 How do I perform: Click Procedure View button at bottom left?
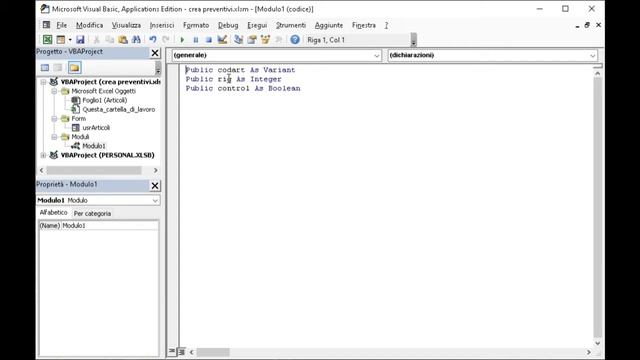coord(172,351)
